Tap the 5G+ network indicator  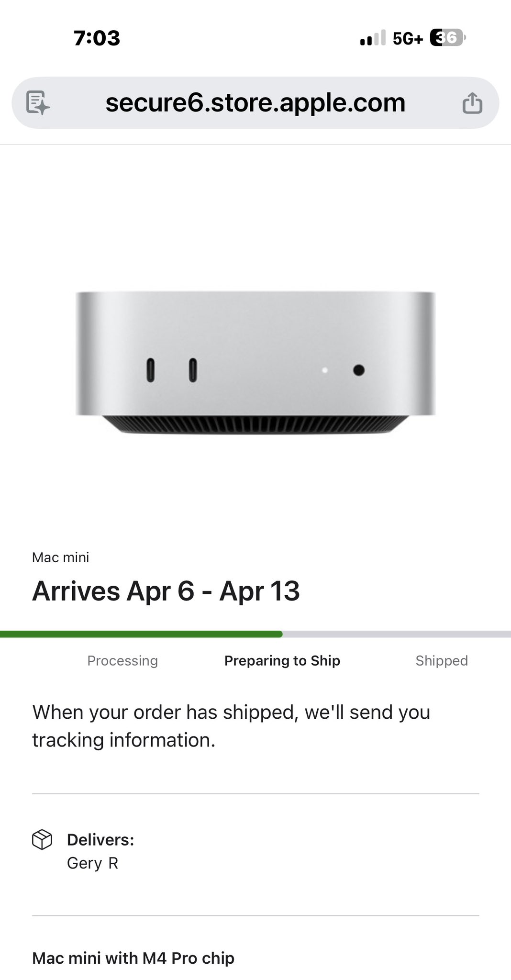click(x=408, y=38)
